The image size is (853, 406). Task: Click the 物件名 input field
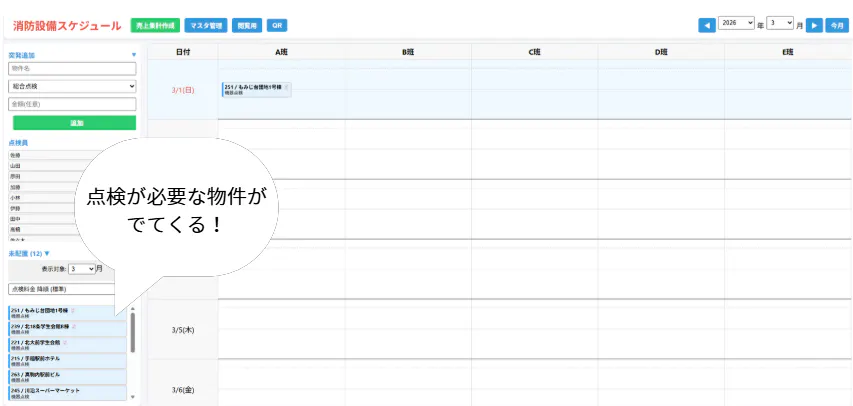(x=72, y=69)
